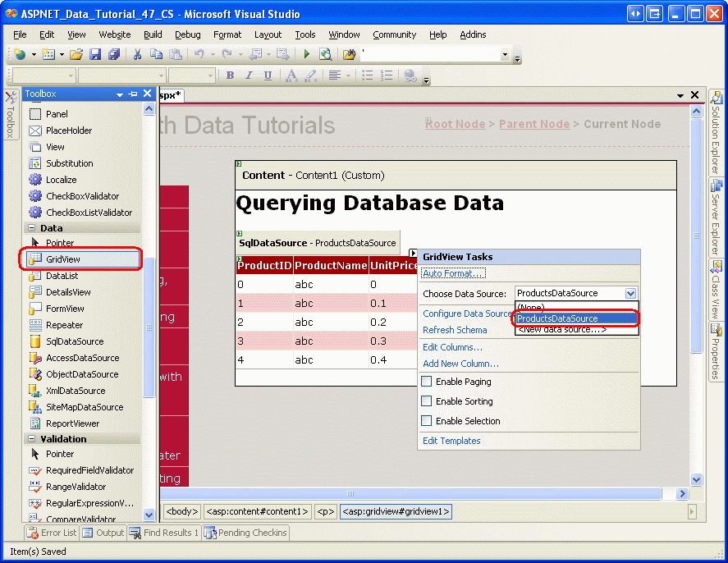The width and height of the screenshot is (728, 563).
Task: Pick the DetailsView control from Toolbox
Action: point(68,292)
